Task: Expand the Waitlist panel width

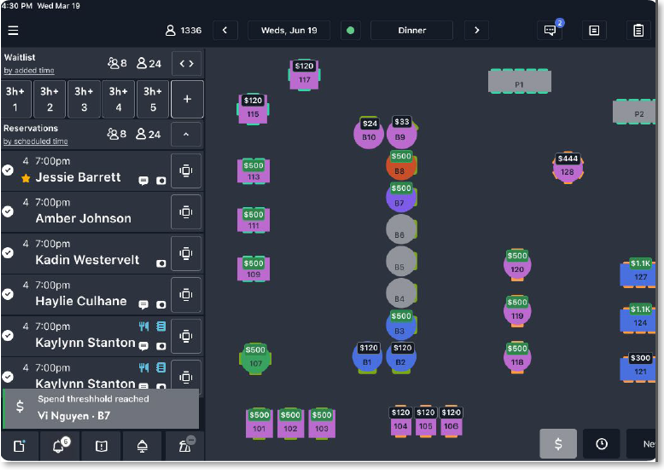Action: pyautogui.click(x=186, y=64)
